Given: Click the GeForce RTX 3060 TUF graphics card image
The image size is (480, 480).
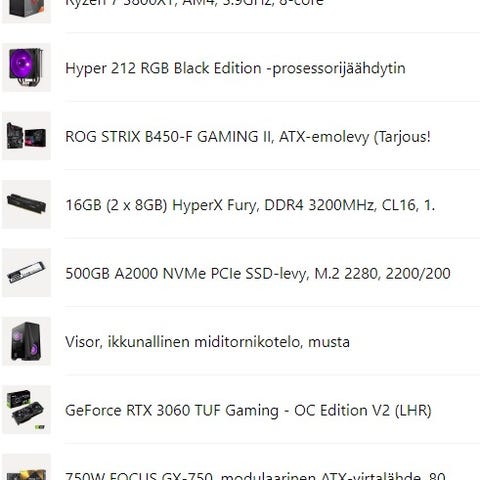Looking at the screenshot, I should point(26,410).
